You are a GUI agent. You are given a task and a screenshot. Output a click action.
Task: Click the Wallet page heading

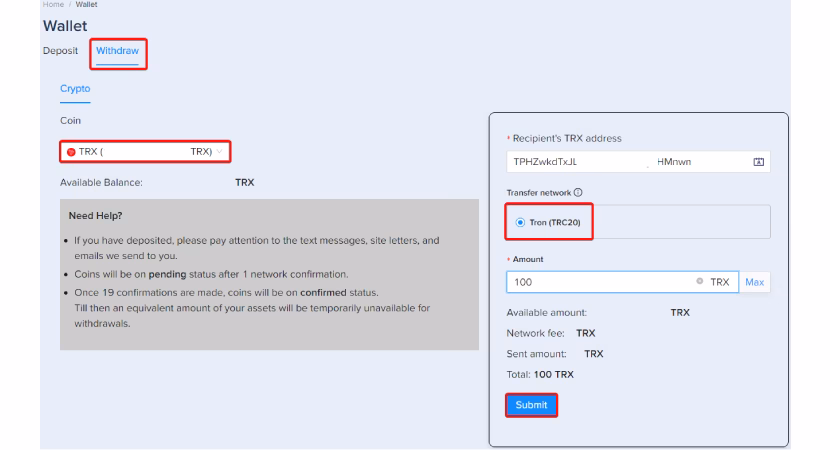[x=65, y=25]
